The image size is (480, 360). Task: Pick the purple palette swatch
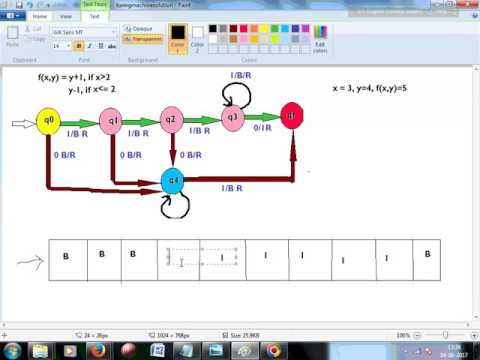tap(306, 29)
